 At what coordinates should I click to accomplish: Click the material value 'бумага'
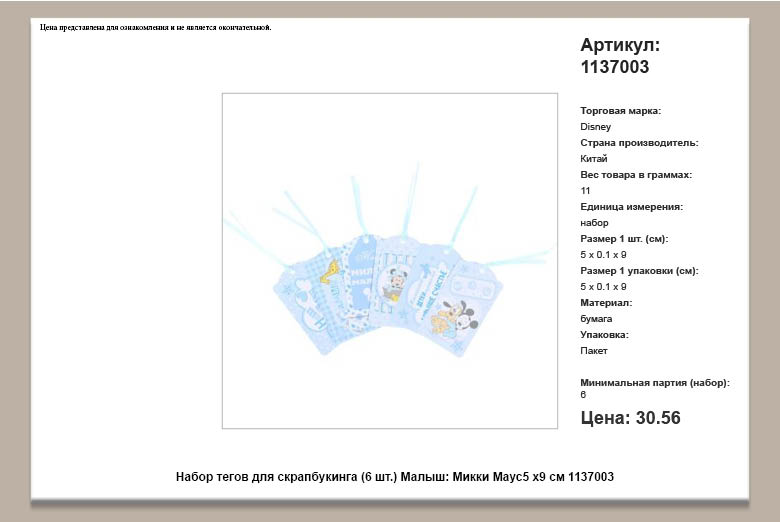pyautogui.click(x=596, y=318)
